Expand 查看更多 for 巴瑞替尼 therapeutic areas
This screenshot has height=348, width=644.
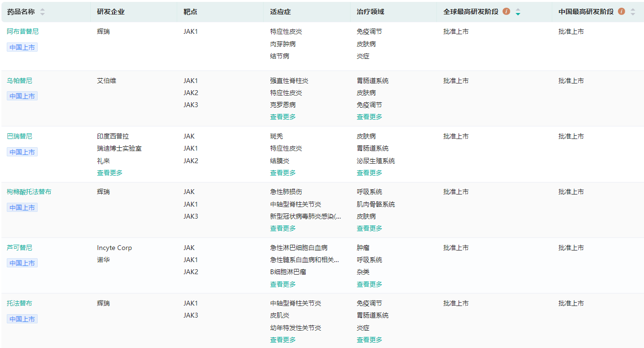point(369,173)
